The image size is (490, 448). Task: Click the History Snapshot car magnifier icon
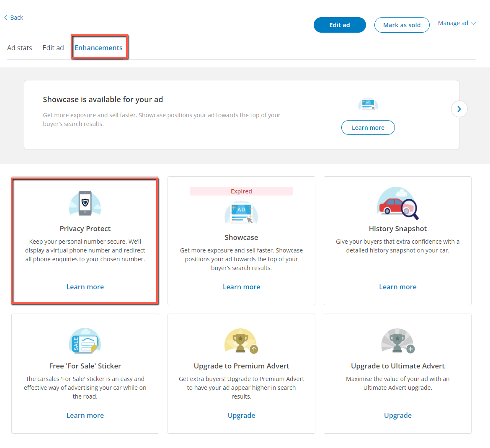397,203
